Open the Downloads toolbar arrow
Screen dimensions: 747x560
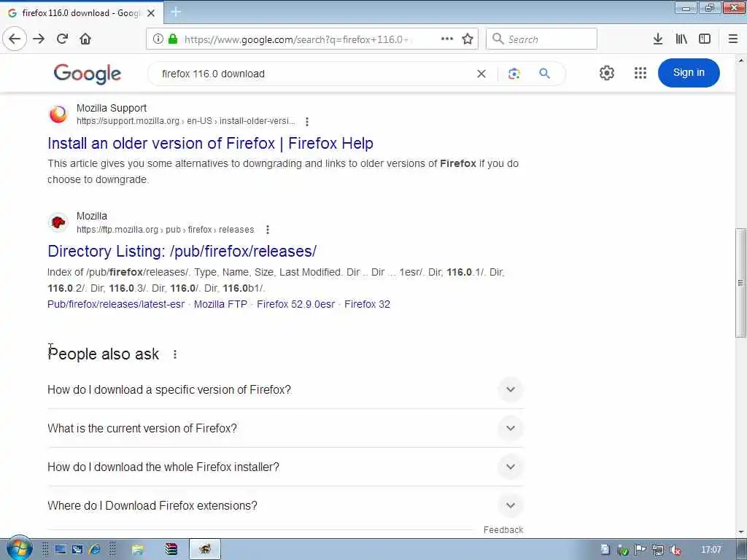tap(657, 39)
